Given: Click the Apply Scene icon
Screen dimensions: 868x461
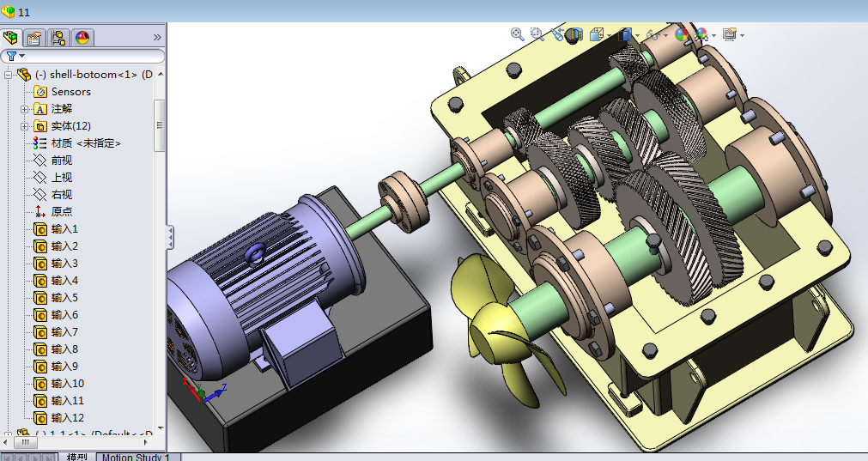Looking at the screenshot, I should point(702,35).
